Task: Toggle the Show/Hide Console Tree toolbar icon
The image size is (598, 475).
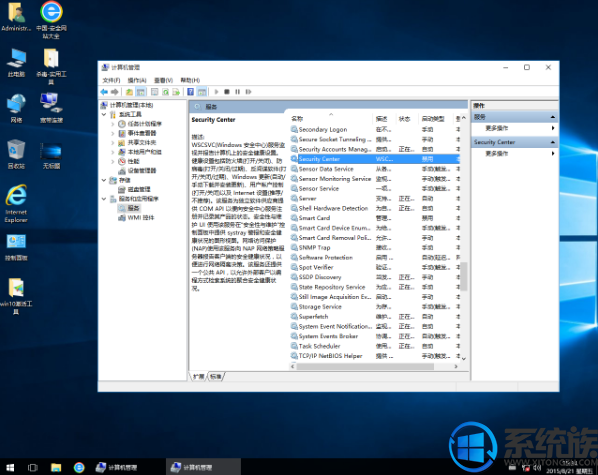Action: [141, 92]
